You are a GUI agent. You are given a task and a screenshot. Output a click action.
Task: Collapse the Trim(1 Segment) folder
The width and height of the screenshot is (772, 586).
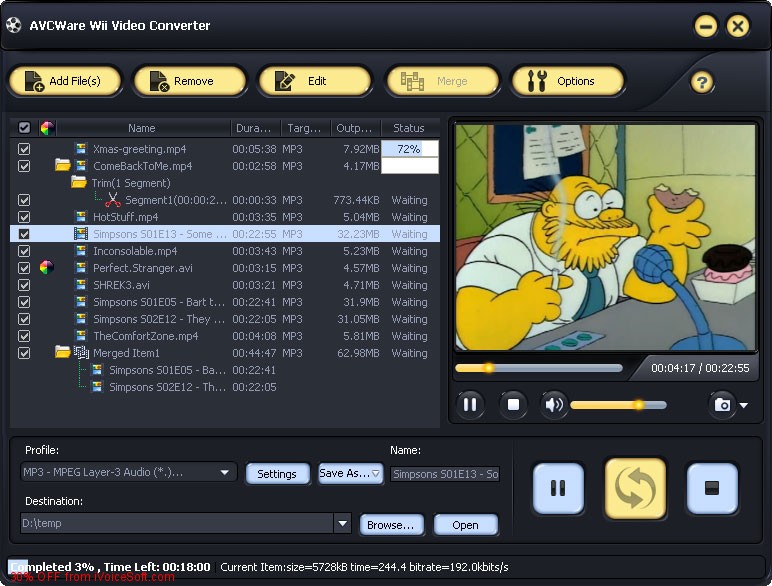tap(78, 182)
